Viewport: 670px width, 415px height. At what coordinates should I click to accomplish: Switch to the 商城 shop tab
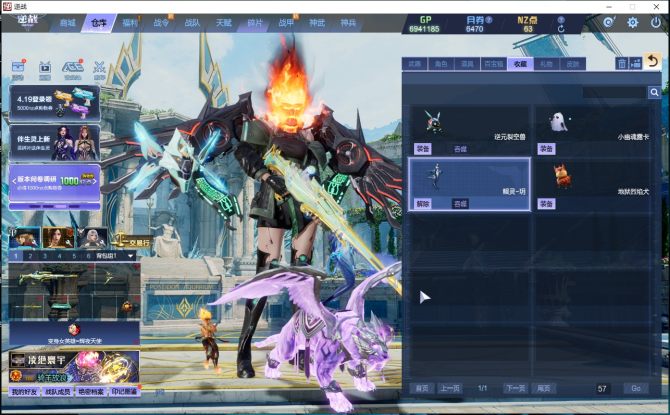click(68, 23)
